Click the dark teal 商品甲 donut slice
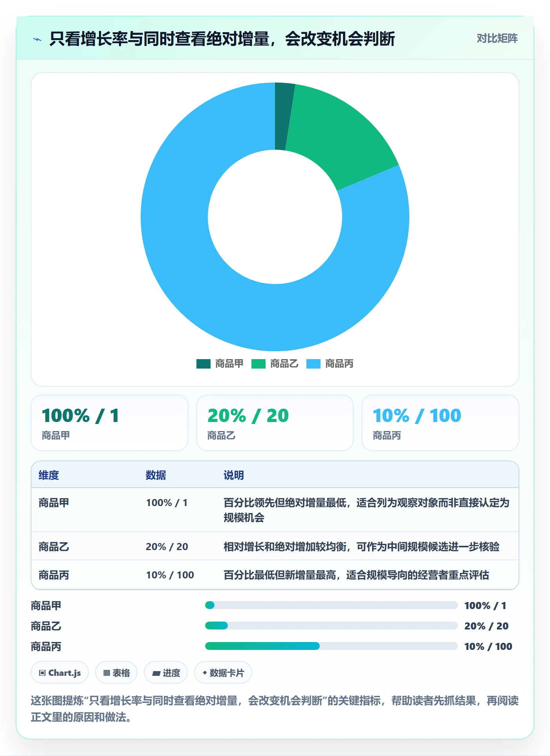 (282, 116)
